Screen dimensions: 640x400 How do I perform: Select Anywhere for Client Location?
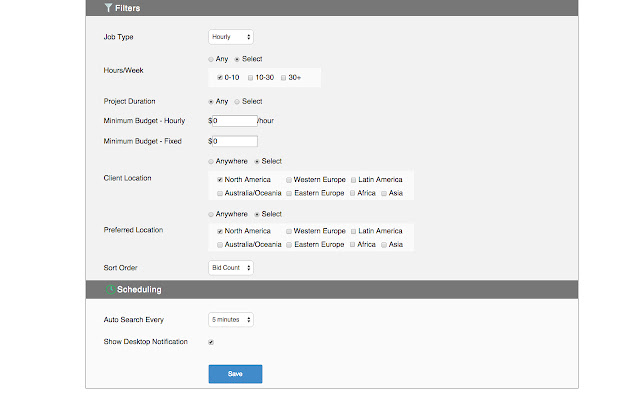(x=211, y=161)
